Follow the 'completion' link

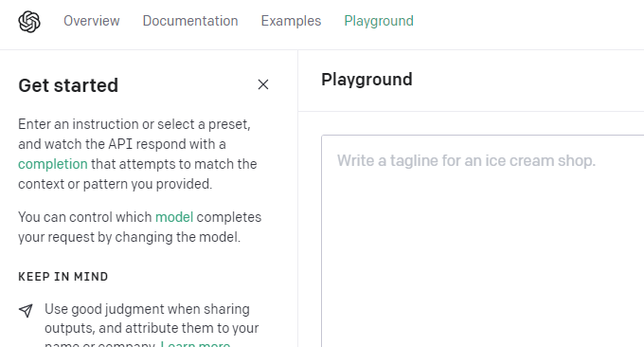[53, 164]
